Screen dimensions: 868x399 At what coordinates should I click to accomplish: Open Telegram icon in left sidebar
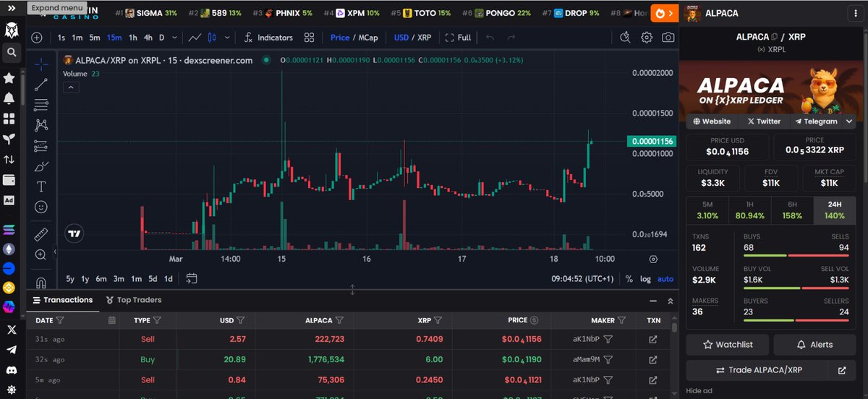[11, 350]
